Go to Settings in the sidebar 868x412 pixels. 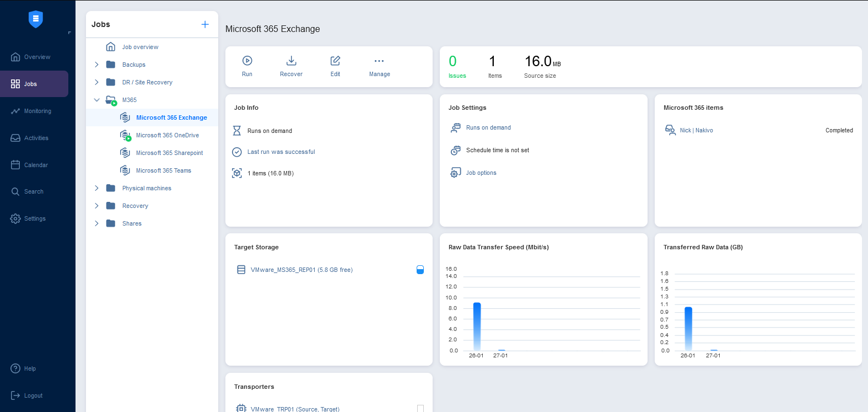(34, 218)
